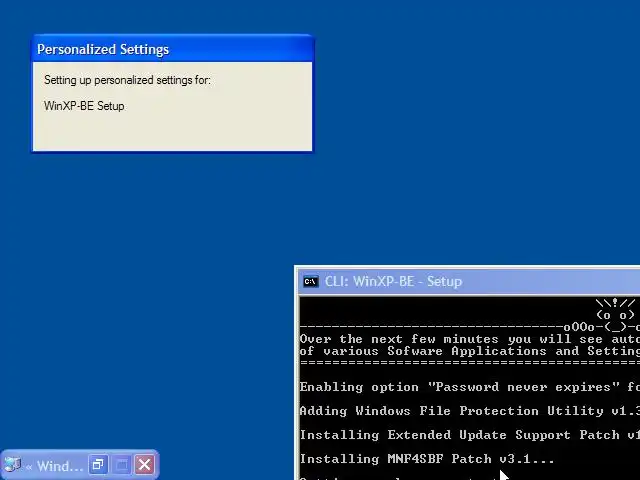Click the "CLI: WinXP-BE - Setup" title bar
Image resolution: width=640 pixels, height=480 pixels.
coord(469,281)
